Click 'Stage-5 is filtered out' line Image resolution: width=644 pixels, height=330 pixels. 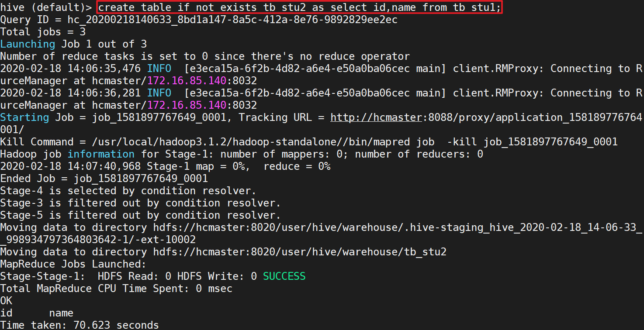[x=140, y=215]
